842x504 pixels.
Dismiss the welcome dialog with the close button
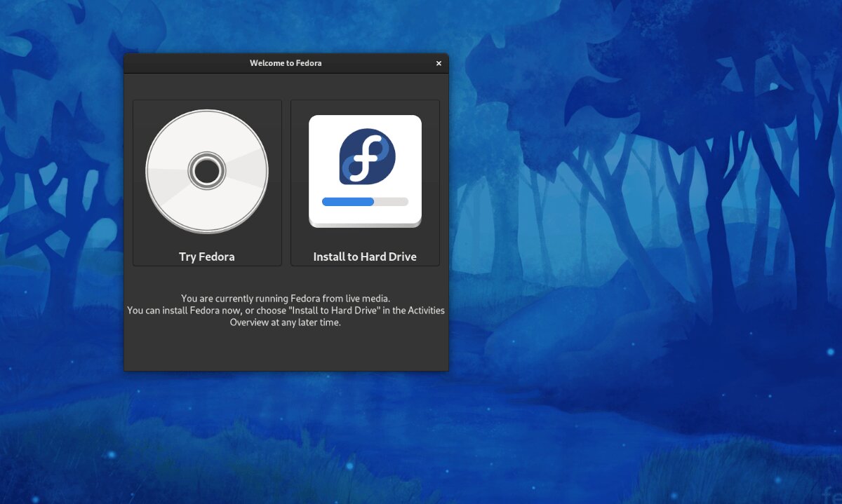click(439, 63)
